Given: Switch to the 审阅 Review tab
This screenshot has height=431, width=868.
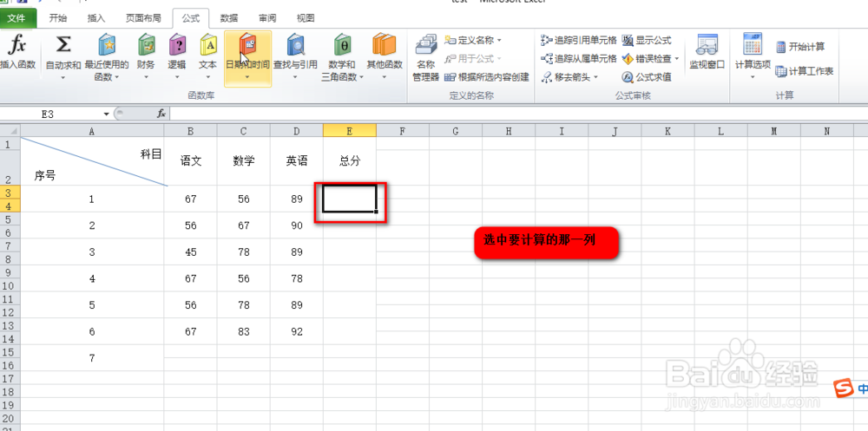Looking at the screenshot, I should pyautogui.click(x=267, y=18).
